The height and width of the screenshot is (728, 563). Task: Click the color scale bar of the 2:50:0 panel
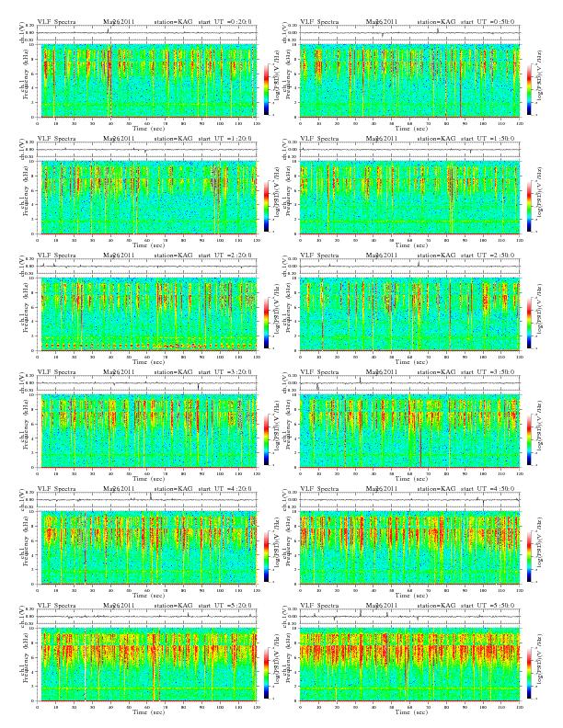(x=529, y=323)
